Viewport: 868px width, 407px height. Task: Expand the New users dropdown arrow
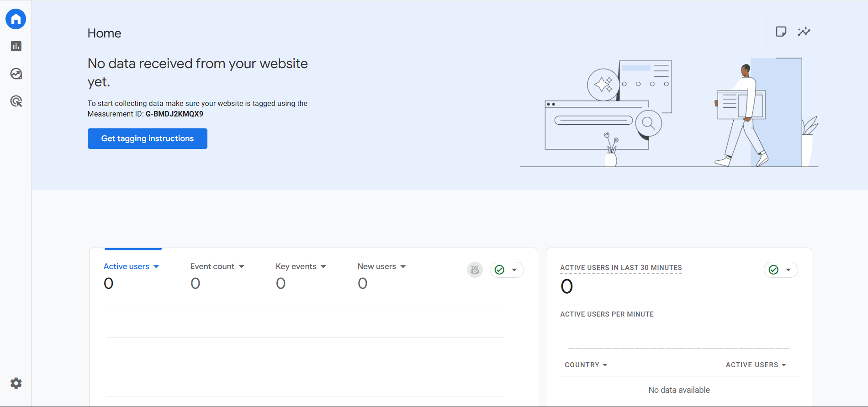click(403, 267)
